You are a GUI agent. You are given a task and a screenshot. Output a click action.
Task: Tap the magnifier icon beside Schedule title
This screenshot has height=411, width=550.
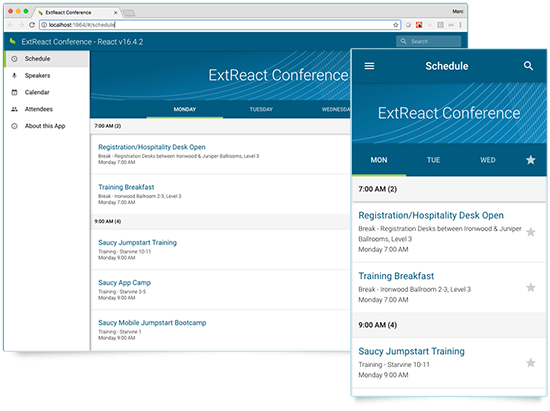click(528, 66)
